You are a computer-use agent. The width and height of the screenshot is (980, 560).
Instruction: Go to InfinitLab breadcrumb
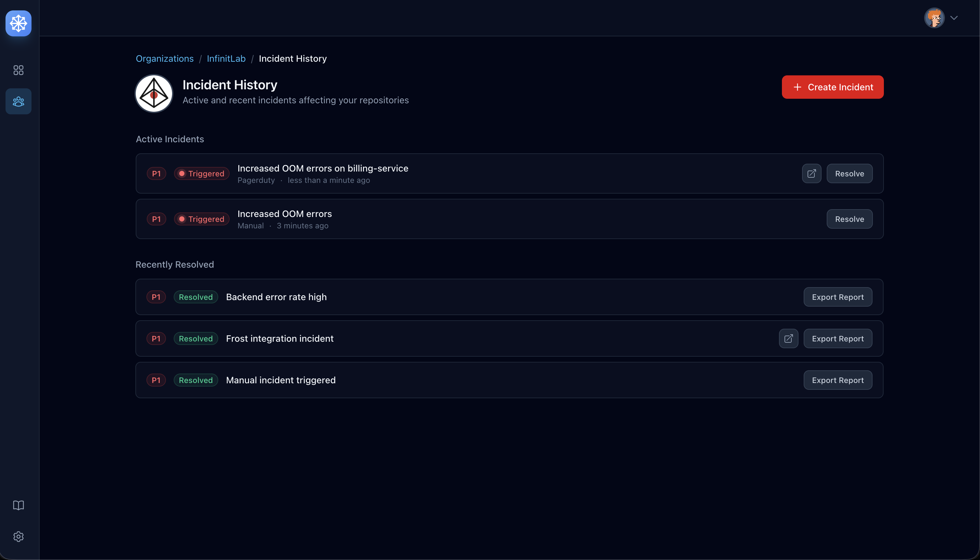(226, 58)
